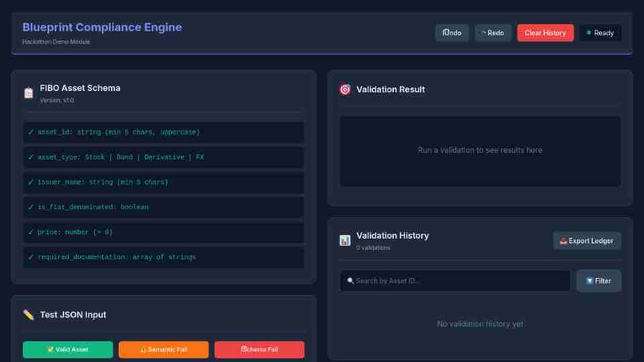Click the checkmark beside asset_id rule
The height and width of the screenshot is (362, 644).
pos(30,133)
